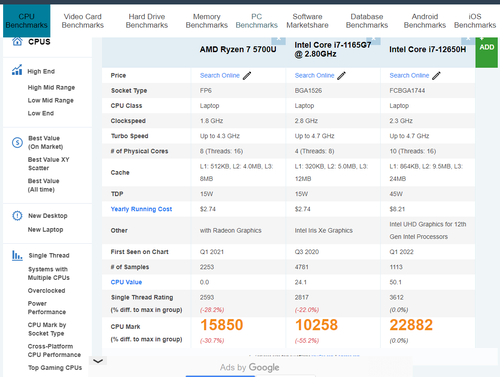Select the 4781 samples value
This screenshot has height=377, width=500.
coord(301,267)
